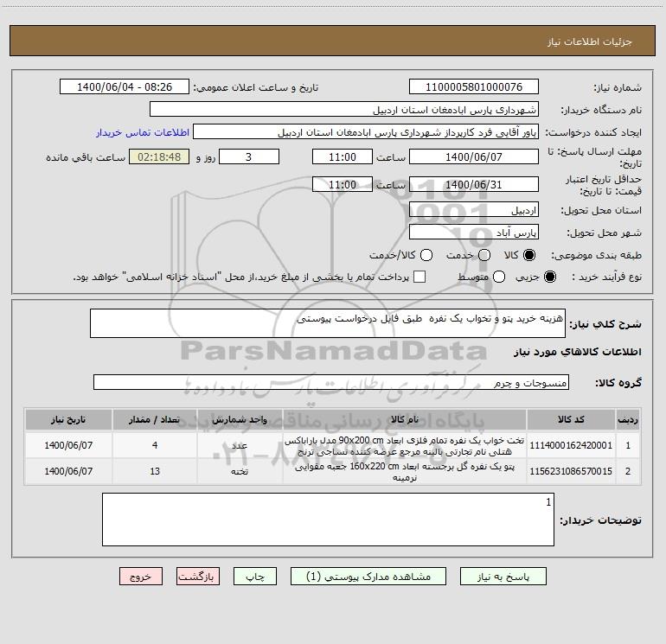666x644 pixels.
Task: Click product code 1156231086570015
Action: click(571, 471)
